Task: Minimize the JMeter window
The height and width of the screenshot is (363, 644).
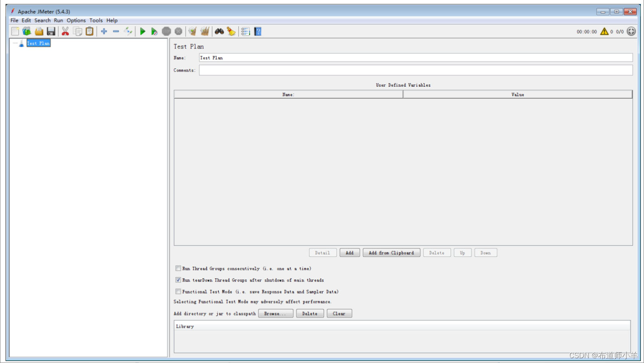Action: click(603, 12)
